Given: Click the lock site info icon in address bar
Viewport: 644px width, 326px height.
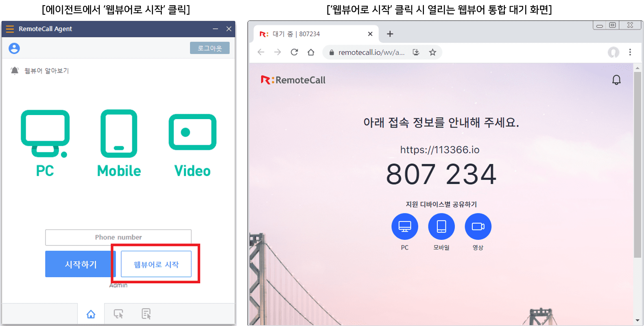Looking at the screenshot, I should tap(332, 52).
